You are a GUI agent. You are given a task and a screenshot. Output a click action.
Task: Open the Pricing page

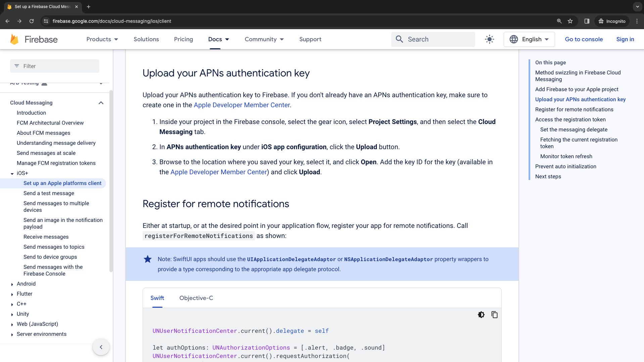[184, 39]
